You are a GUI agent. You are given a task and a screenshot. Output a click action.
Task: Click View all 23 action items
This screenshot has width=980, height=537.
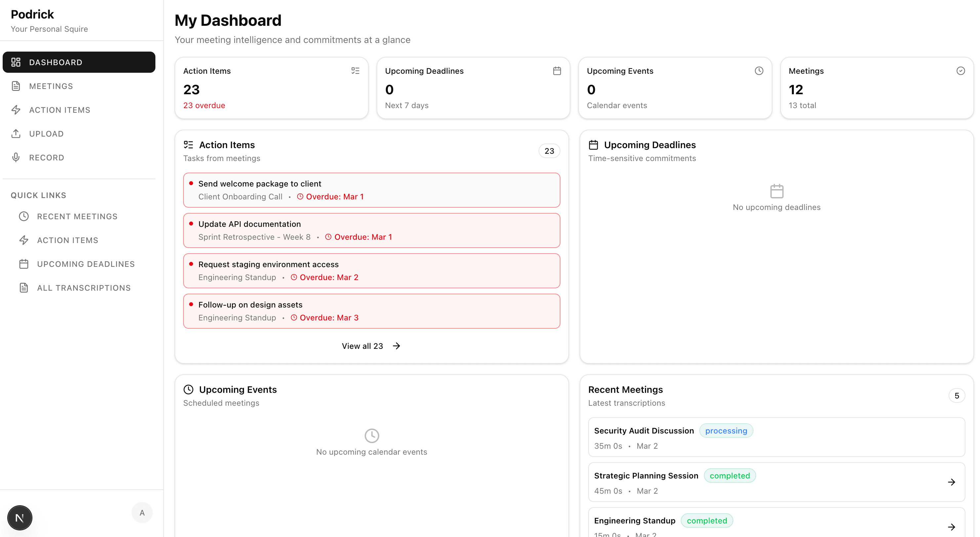click(x=371, y=346)
